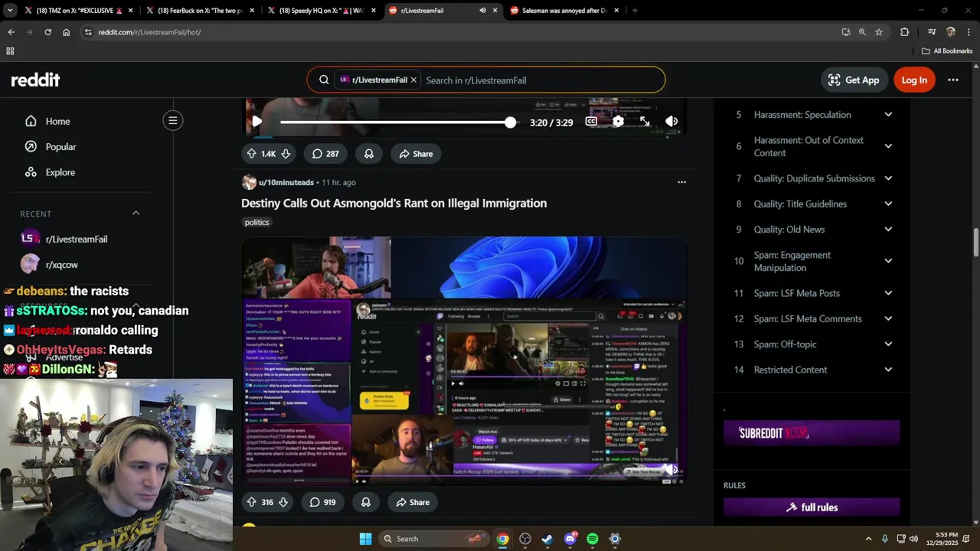Collapse the left navigation sidebar

coord(173,120)
